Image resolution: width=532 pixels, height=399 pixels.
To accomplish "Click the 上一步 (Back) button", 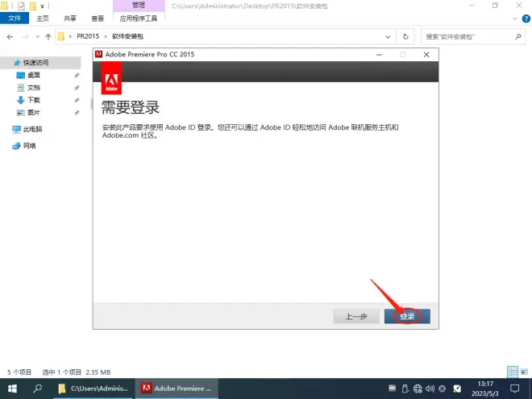I will [x=356, y=317].
